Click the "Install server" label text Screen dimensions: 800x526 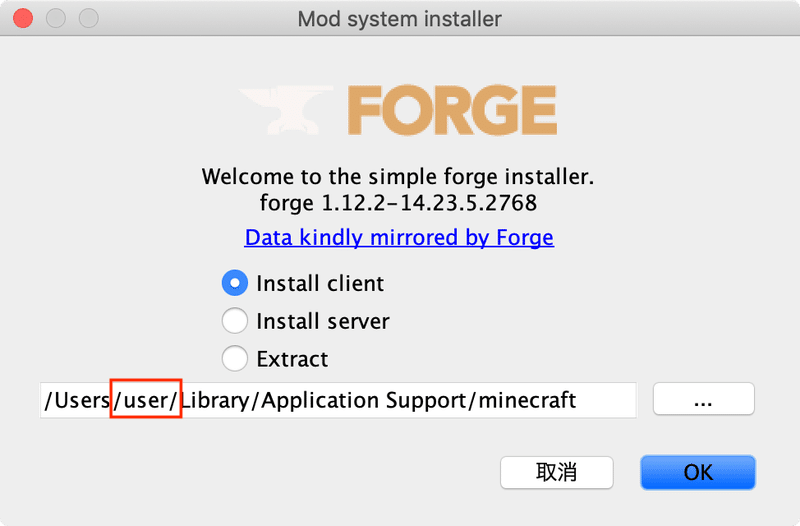(x=322, y=321)
